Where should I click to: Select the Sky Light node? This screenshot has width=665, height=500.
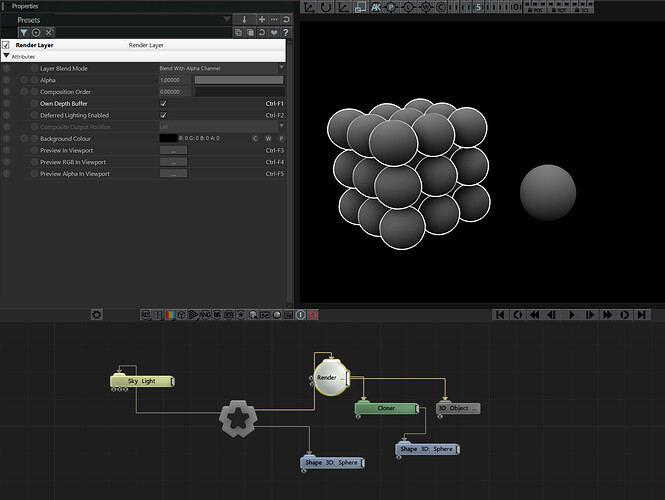142,381
